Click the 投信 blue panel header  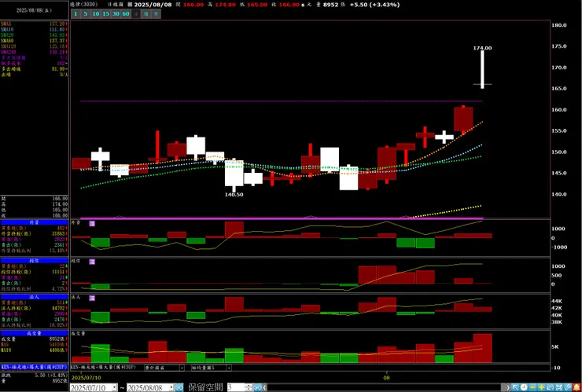pos(34,261)
